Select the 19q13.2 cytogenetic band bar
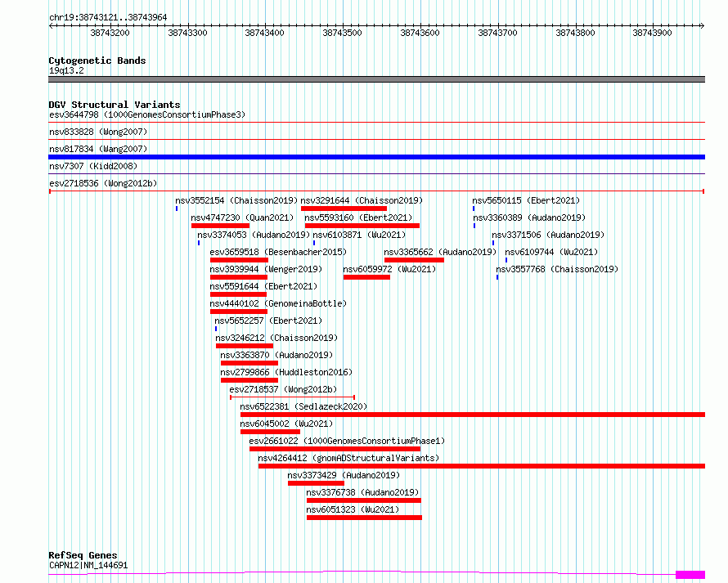Image resolution: width=728 pixels, height=583 pixels. click(376, 79)
